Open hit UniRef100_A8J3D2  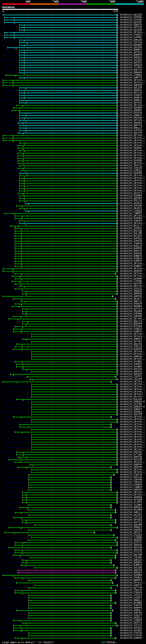[131, 15]
